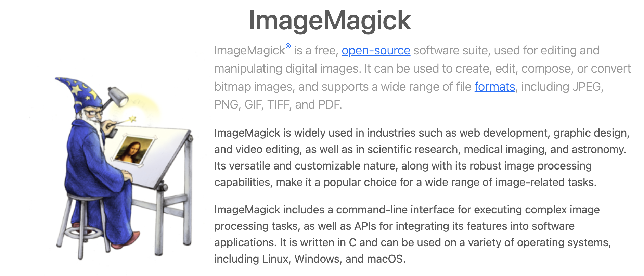Open the "open-source" hyperlink
This screenshot has width=644, height=276.
[x=376, y=50]
